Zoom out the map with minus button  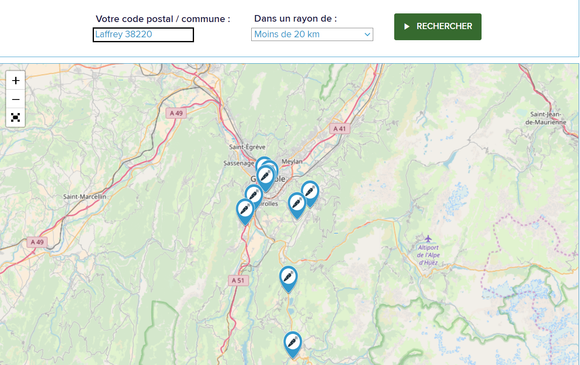pyautogui.click(x=16, y=99)
